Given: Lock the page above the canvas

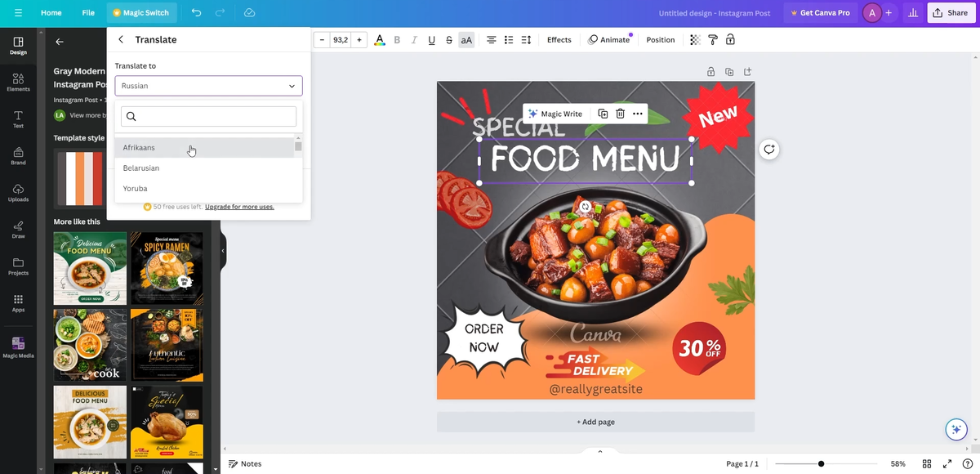Looking at the screenshot, I should [711, 72].
